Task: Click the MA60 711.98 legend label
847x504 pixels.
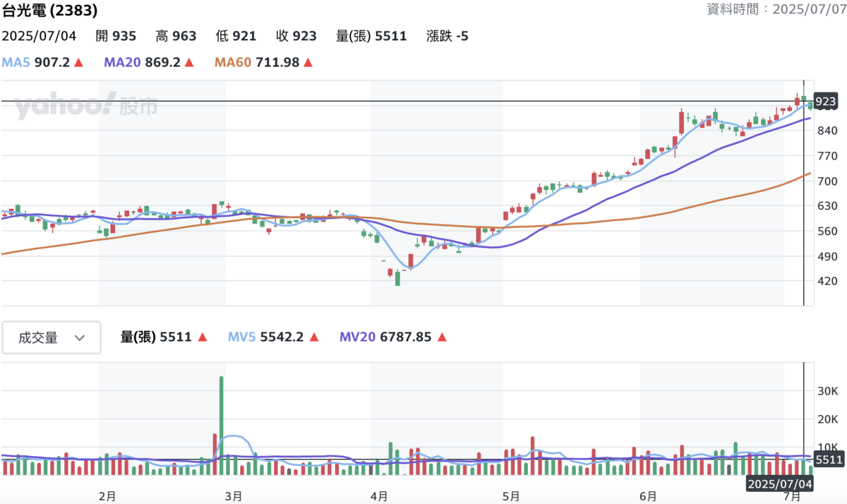Action: pos(257,62)
